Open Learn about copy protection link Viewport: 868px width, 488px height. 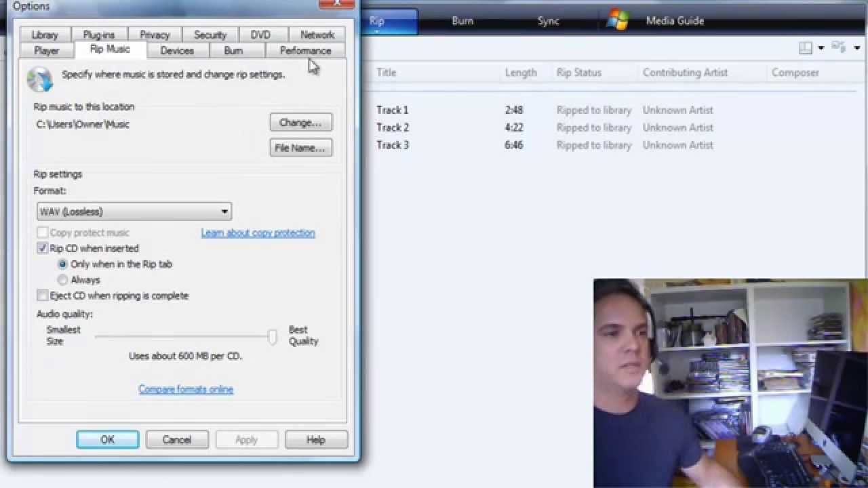pyautogui.click(x=258, y=232)
